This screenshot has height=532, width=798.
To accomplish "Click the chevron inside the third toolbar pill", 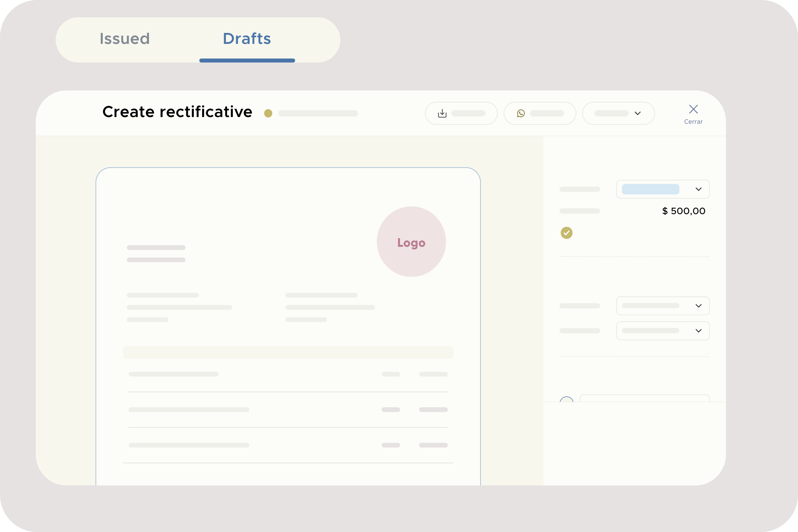I will [x=637, y=113].
